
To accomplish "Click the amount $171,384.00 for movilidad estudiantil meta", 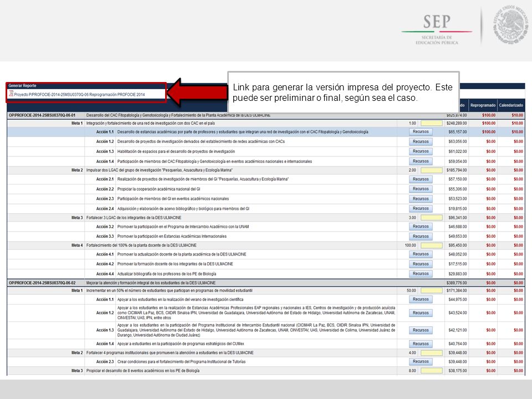I will 456,290.
